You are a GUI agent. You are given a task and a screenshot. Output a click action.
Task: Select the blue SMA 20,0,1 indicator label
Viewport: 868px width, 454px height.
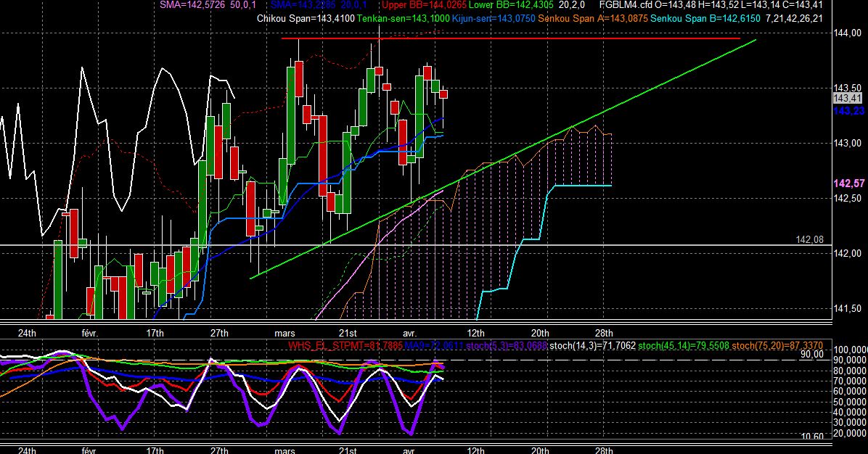tap(319, 5)
